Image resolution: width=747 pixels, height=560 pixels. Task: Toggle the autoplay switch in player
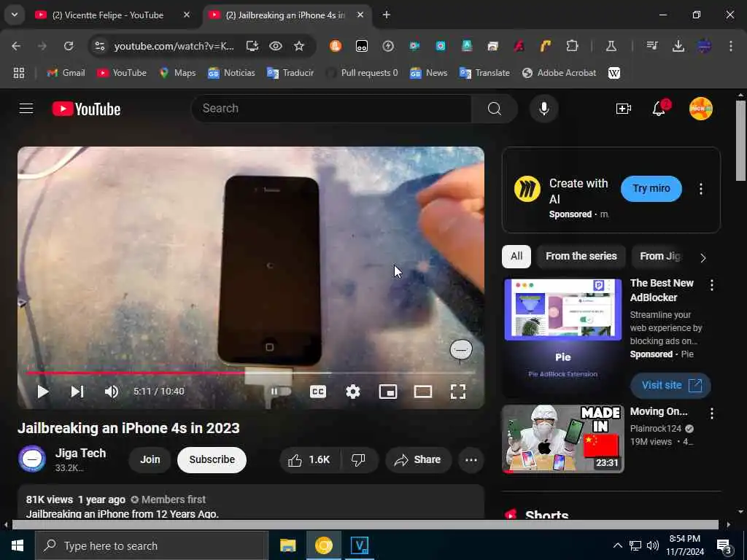click(281, 392)
